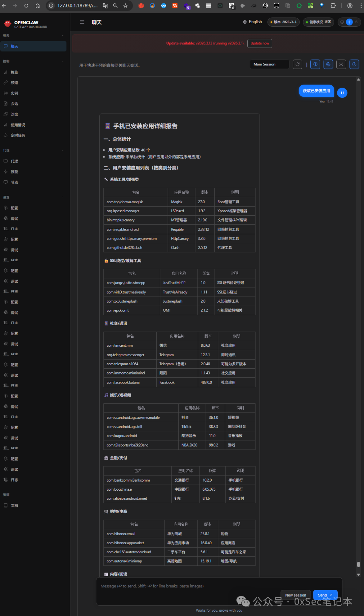364x616 pixels.
Task: Click the chat scrollbar thumb
Action: 359,564
